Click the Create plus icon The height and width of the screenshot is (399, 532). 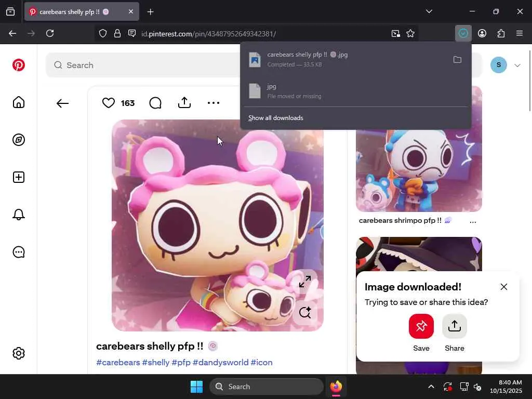(19, 177)
